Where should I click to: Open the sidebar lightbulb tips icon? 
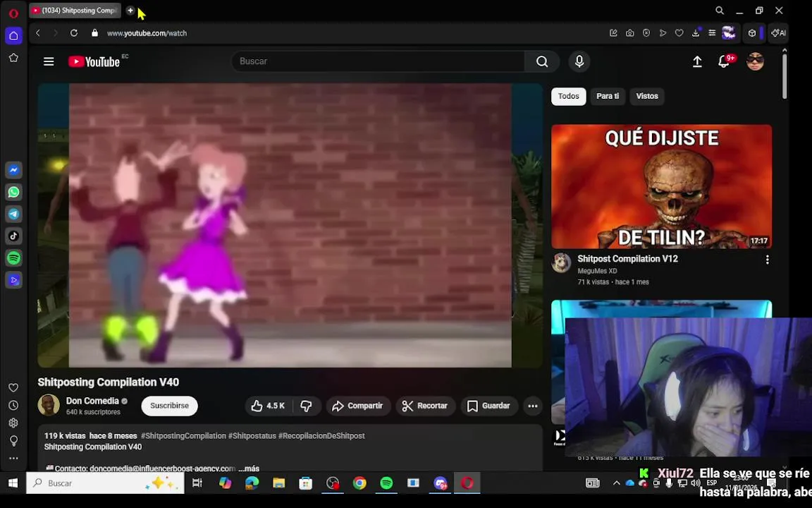click(13, 440)
